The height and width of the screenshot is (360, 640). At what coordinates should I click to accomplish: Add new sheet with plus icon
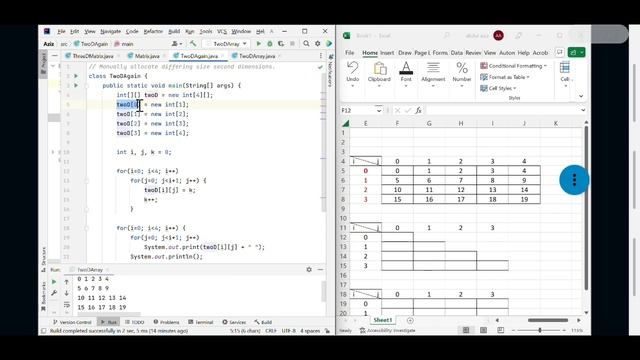[410, 320]
